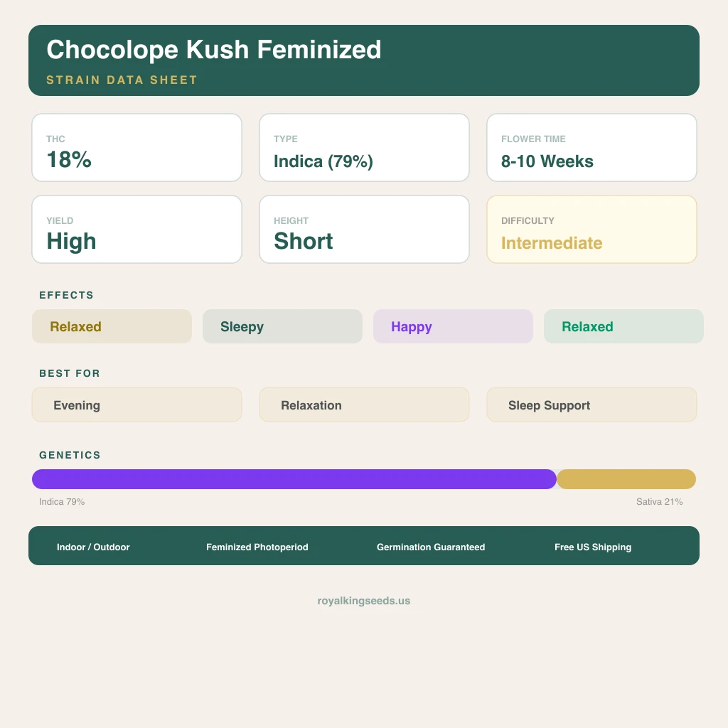Open the royalkingseeds.us link
Image resolution: width=728 pixels, height=728 pixels.
pyautogui.click(x=364, y=601)
